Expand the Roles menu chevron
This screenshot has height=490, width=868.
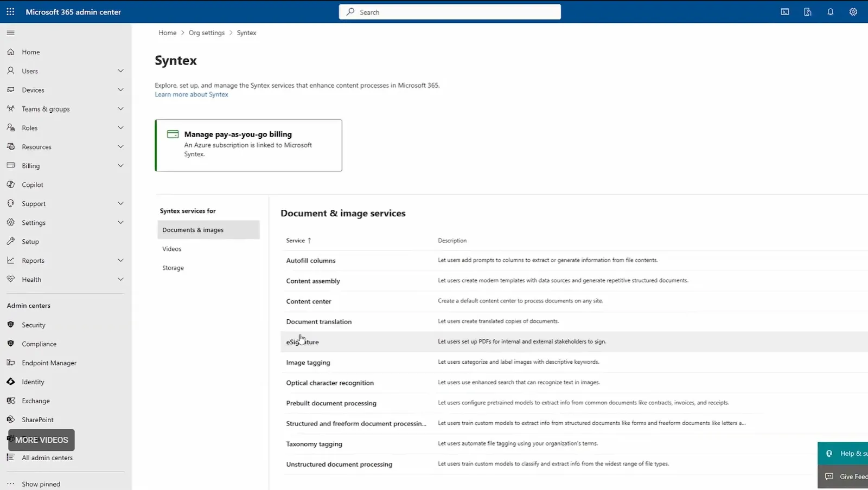(x=120, y=128)
